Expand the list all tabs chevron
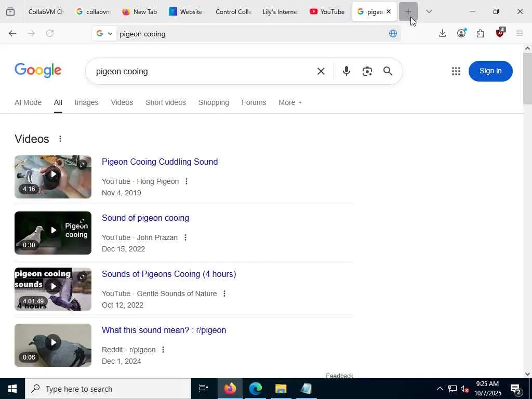The width and height of the screenshot is (532, 399). [x=429, y=11]
